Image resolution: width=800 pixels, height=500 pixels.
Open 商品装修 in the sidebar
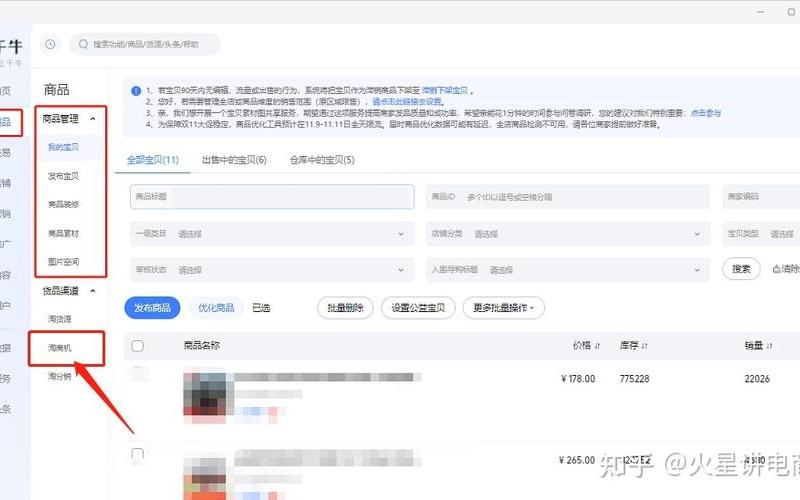pyautogui.click(x=63, y=204)
